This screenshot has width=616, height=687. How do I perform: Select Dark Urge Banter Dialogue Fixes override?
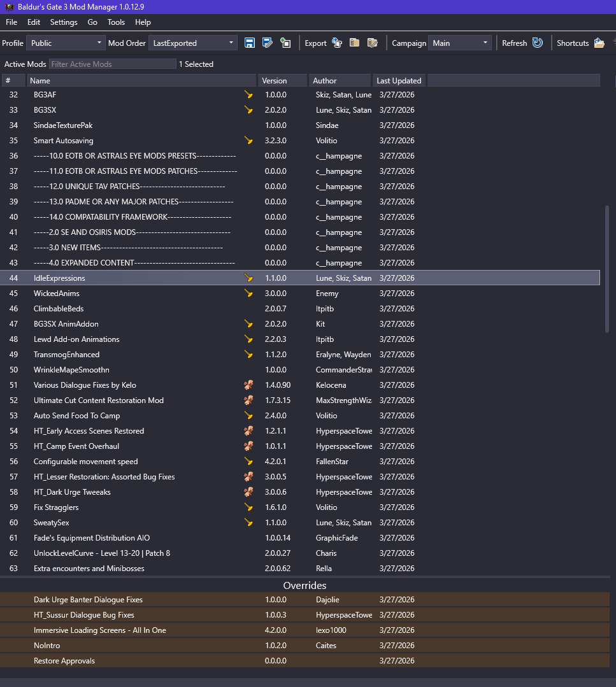coord(304,600)
